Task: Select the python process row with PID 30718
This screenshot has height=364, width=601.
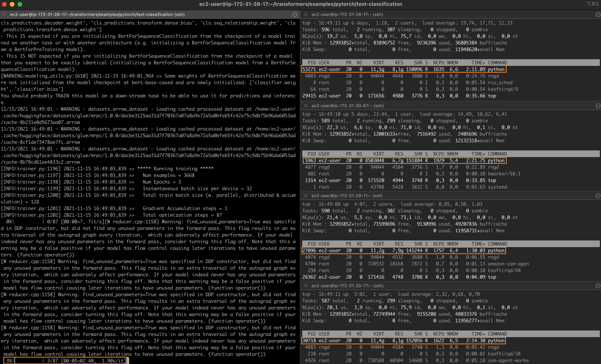Action: pos(404,341)
